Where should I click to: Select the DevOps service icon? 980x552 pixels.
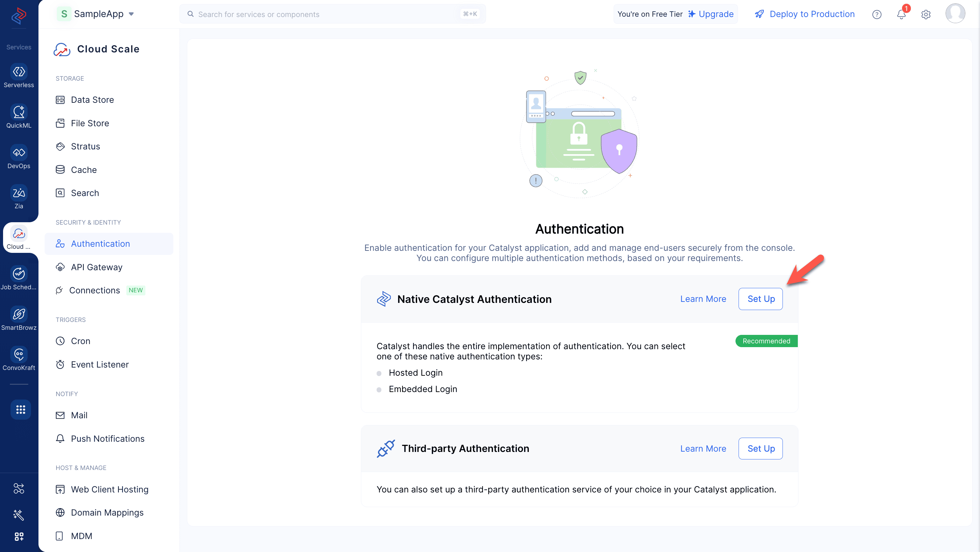(19, 157)
